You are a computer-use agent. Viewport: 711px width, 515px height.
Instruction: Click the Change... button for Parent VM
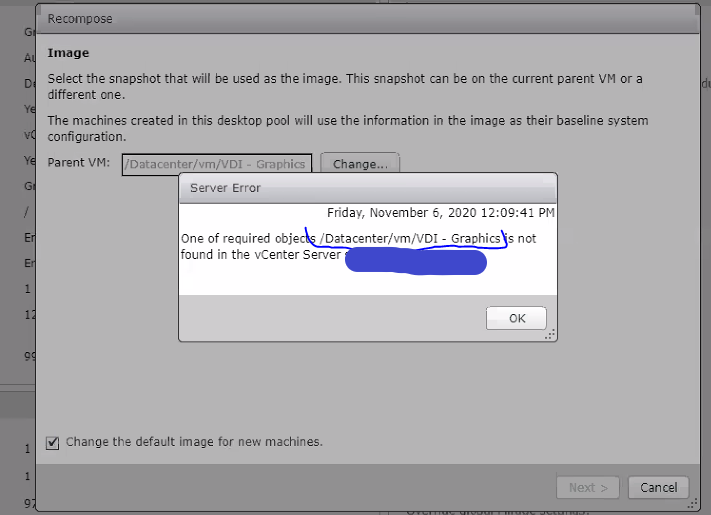[x=360, y=163]
